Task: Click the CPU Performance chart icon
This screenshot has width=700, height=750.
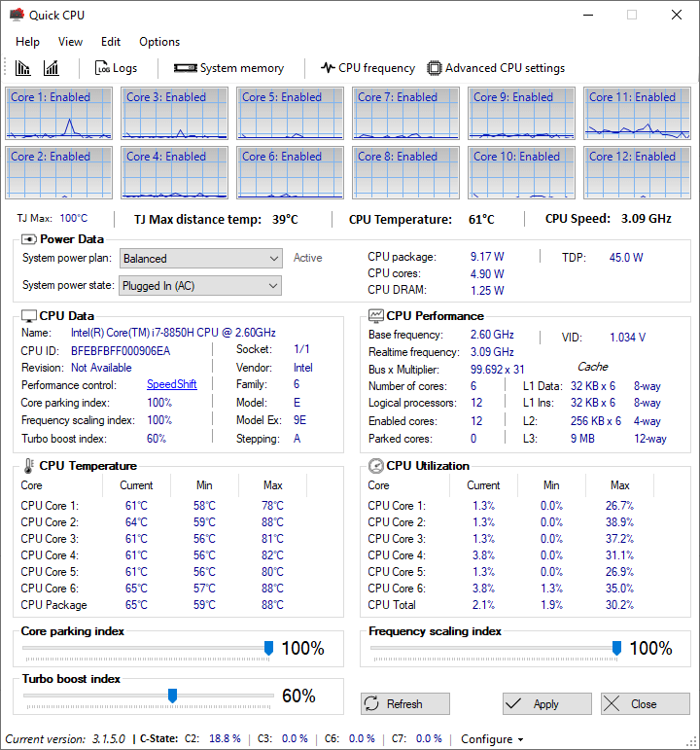Action: pyautogui.click(x=376, y=316)
